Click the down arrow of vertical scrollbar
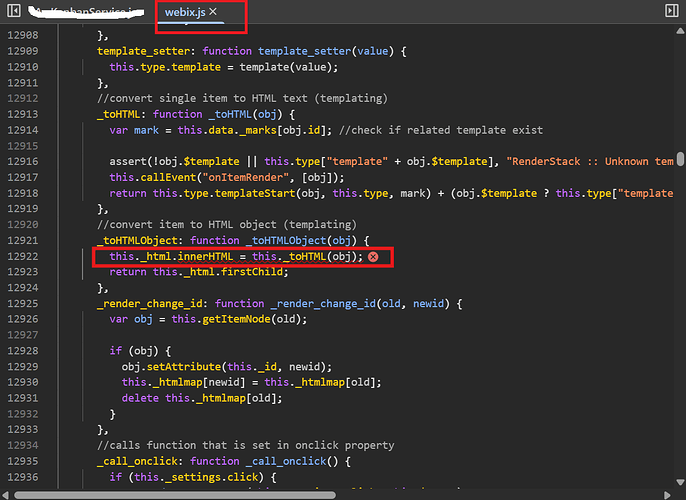Viewport: 686px width, 500px height. coord(680,482)
